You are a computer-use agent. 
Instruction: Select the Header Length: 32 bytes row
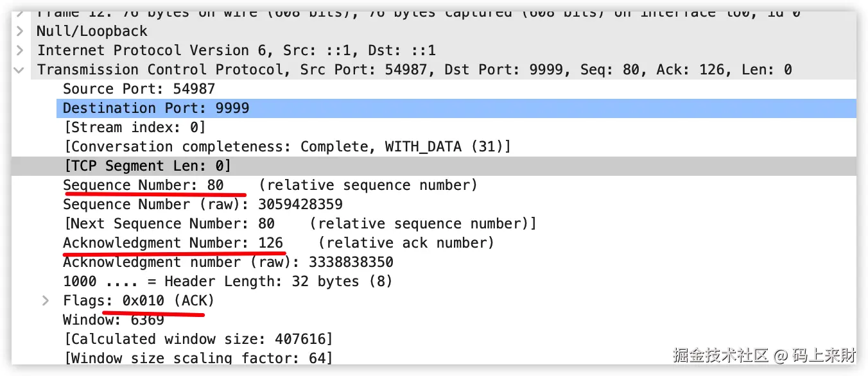tap(227, 281)
